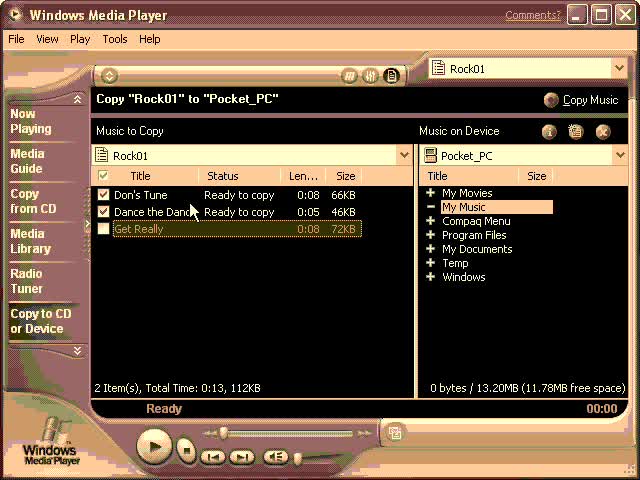This screenshot has height=480, width=640.
Task: Delete item from device icon
Action: point(603,132)
